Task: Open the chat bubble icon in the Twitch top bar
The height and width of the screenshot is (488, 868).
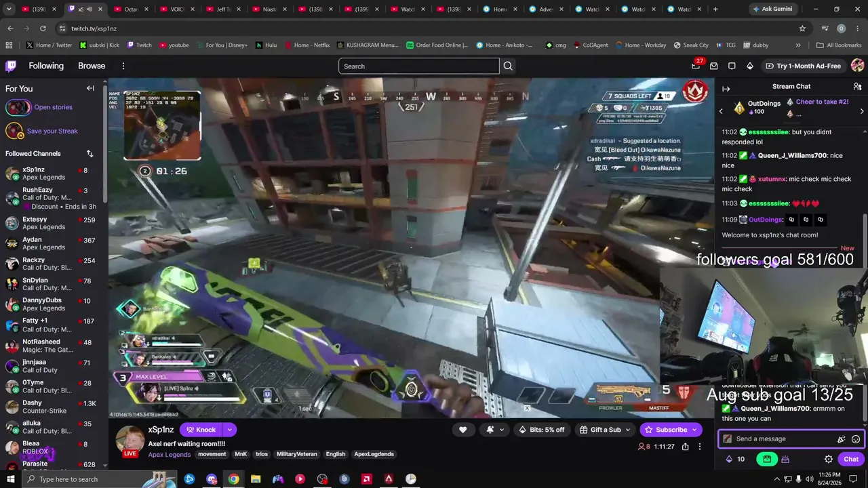Action: (732, 66)
